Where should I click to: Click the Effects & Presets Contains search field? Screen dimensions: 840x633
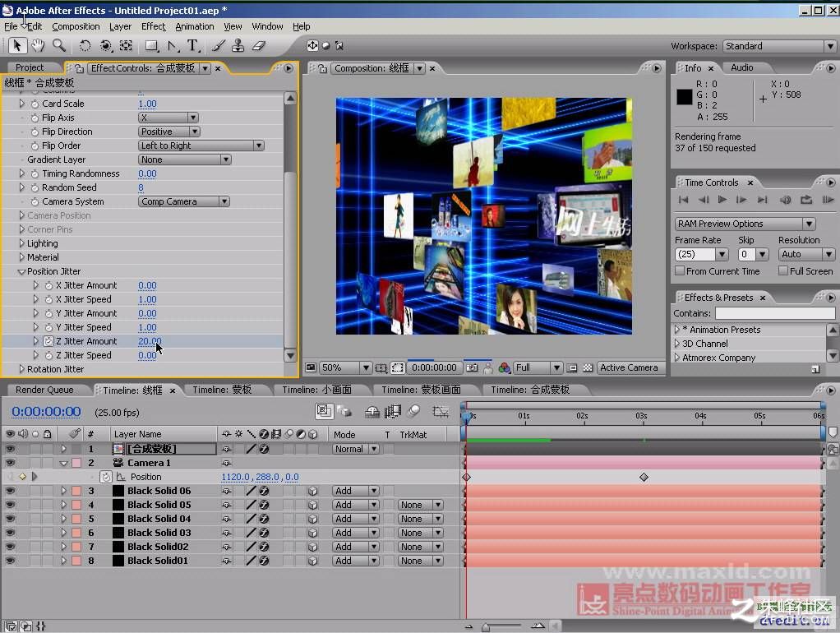775,313
